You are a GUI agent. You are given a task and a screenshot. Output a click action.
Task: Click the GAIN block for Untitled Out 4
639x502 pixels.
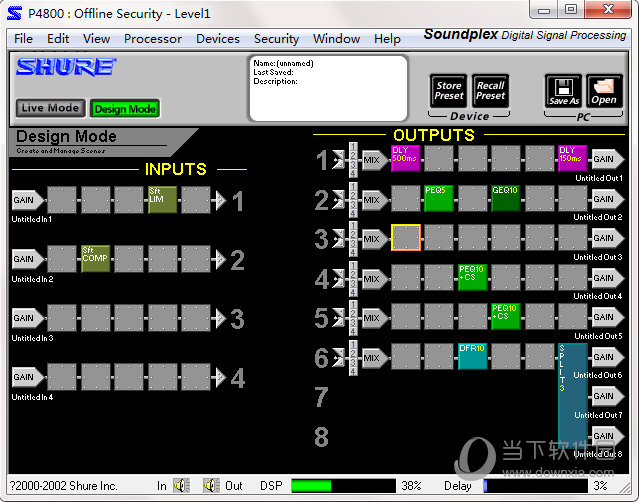click(607, 278)
